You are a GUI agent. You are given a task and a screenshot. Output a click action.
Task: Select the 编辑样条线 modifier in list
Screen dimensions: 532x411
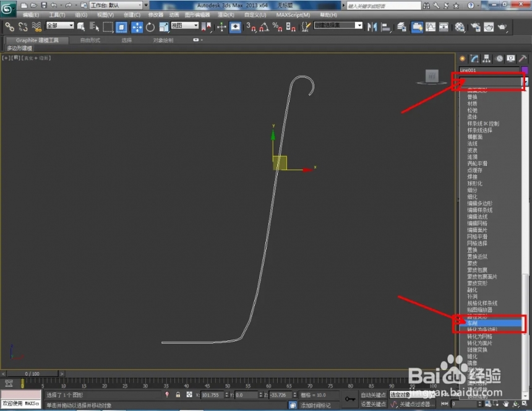point(480,210)
